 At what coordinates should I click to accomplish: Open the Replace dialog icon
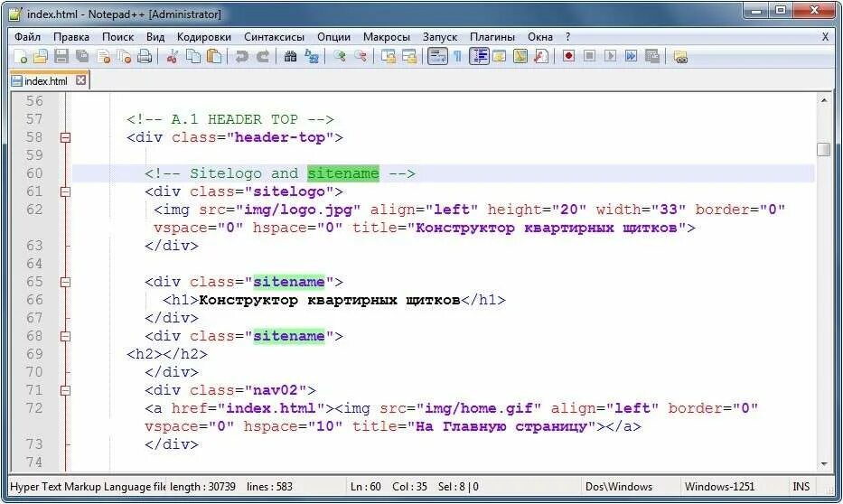(312, 56)
